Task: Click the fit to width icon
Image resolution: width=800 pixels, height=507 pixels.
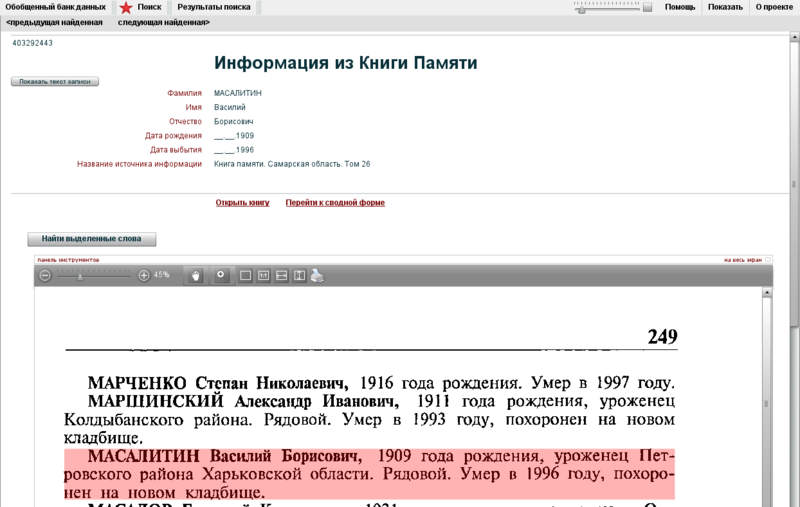Action: (282, 276)
